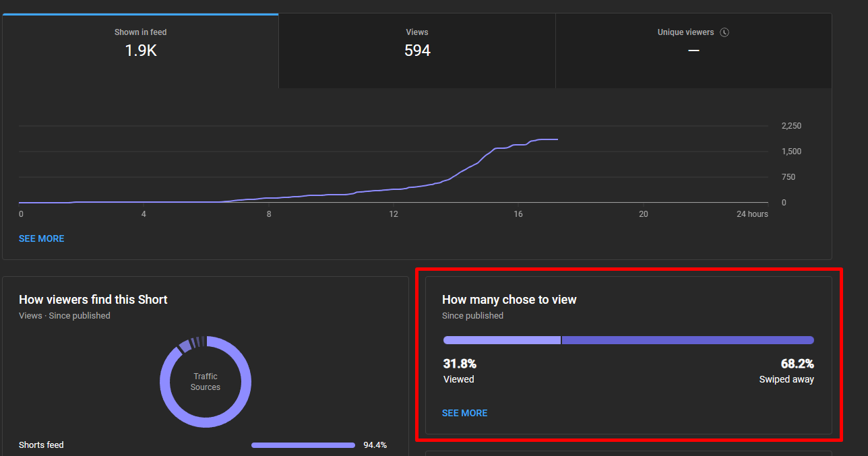This screenshot has width=868, height=456.
Task: Click the How viewers find this Short heading
Action: click(93, 300)
